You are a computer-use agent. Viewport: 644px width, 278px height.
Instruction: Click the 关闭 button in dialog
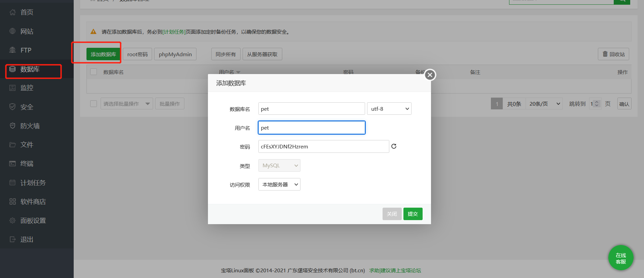[392, 214]
